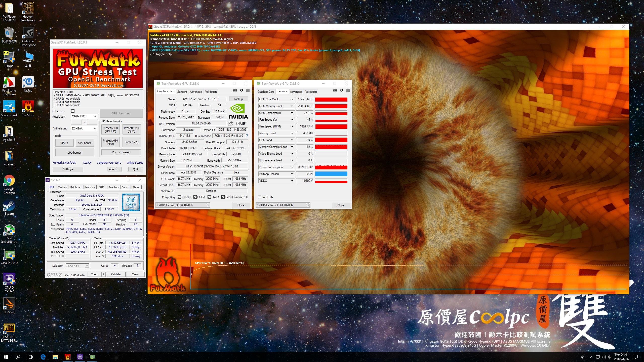Open GPU-Z 2.8.0 desktop shortcut
Viewport: 644px width, 362px height.
click(9, 257)
